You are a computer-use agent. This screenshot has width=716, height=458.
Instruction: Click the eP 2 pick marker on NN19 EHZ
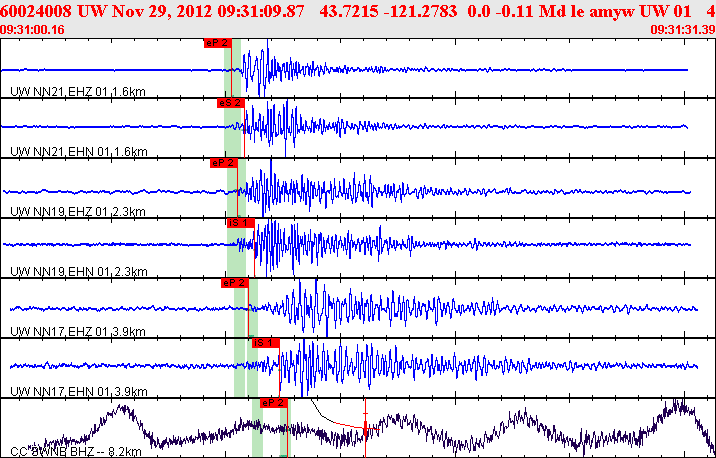pyautogui.click(x=224, y=163)
